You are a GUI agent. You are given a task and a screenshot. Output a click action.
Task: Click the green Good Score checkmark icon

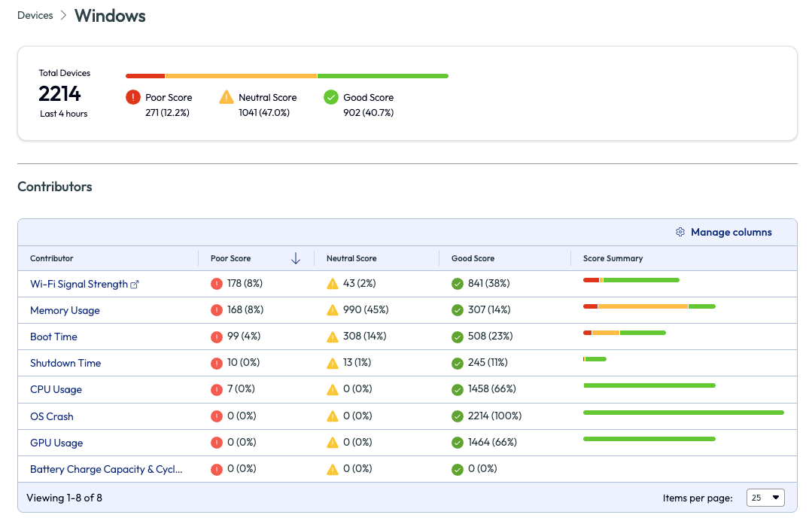330,97
